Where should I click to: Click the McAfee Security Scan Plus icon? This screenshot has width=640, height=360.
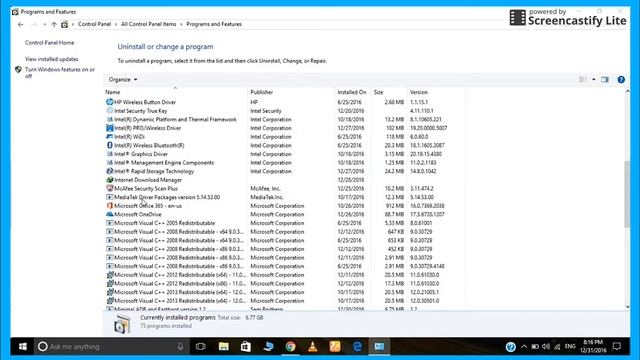109,188
